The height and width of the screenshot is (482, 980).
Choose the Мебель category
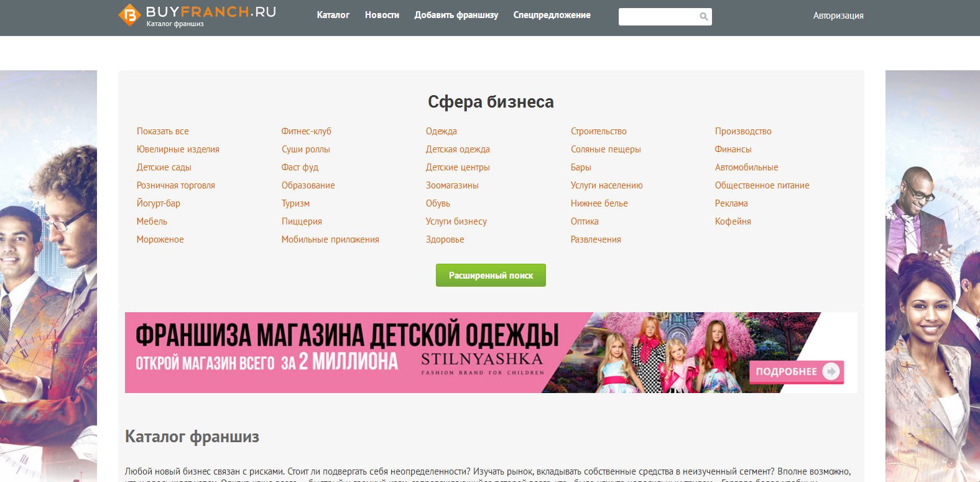point(152,221)
